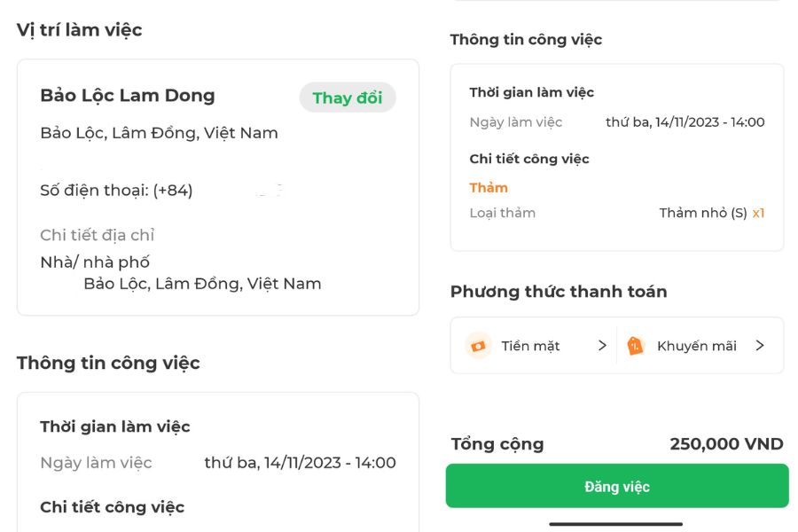Tap the 250,000 VND total amount

[x=726, y=444]
